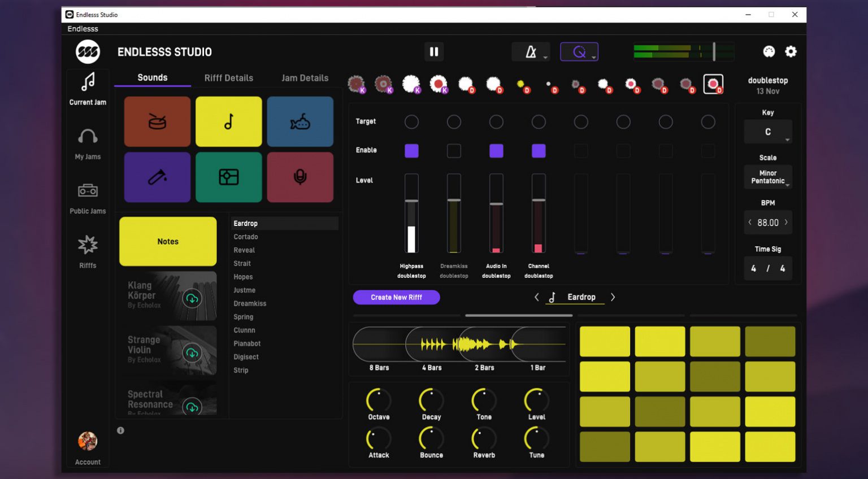Pause playback with the pause icon
Image resolution: width=868 pixels, height=479 pixels.
[434, 51]
